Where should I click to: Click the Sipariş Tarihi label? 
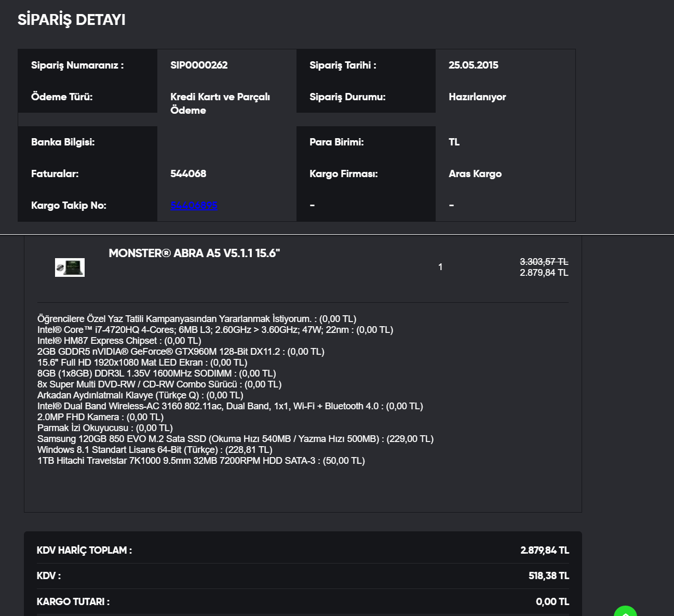click(x=343, y=65)
